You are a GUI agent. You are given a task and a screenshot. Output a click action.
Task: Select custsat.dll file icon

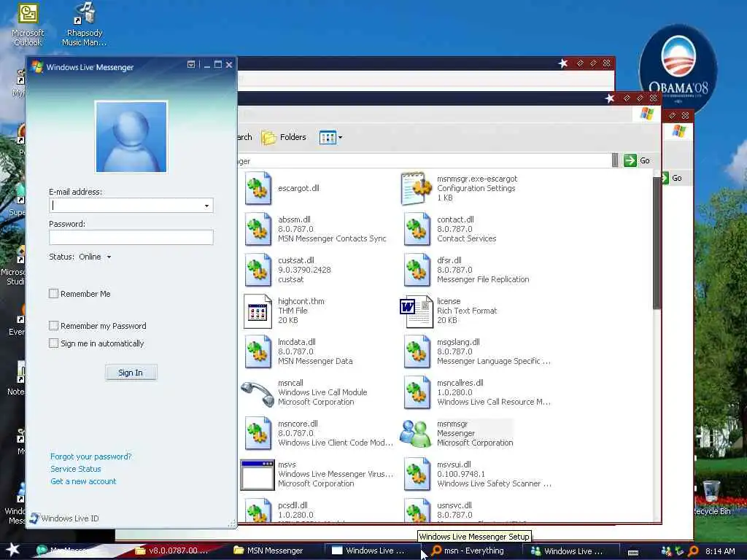[258, 270]
